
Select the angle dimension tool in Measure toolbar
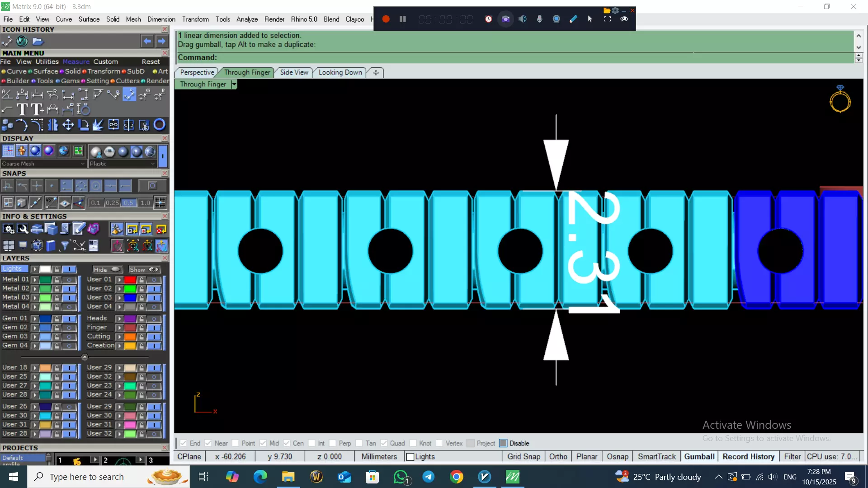pos(7,94)
